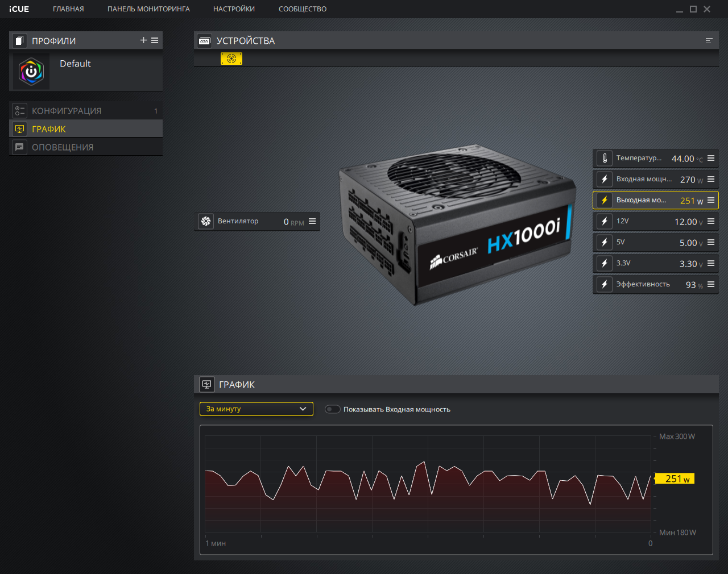728x574 pixels.
Task: Open the 3.3V sensor menu
Action: click(711, 263)
